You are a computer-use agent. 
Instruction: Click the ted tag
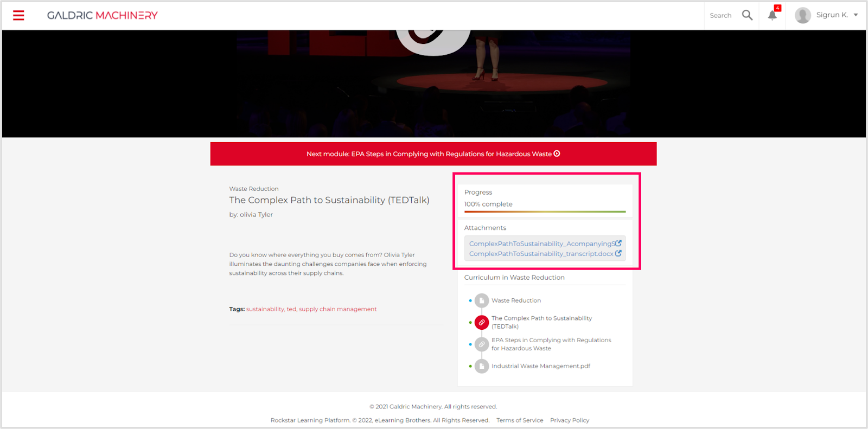coord(291,309)
